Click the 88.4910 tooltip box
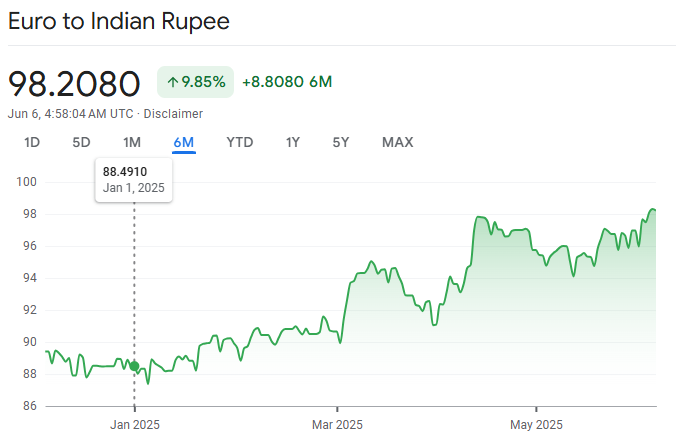The height and width of the screenshot is (437, 676). [x=134, y=180]
